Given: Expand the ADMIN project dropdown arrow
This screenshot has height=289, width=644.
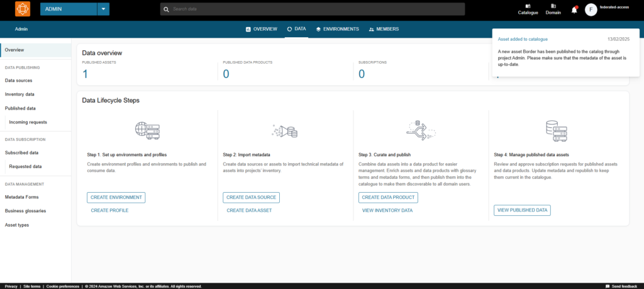Looking at the screenshot, I should [x=103, y=9].
